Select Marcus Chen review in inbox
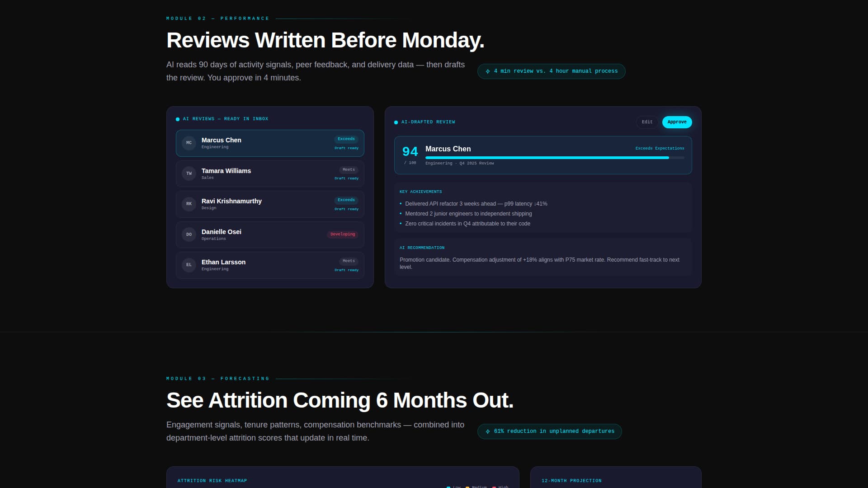The width and height of the screenshot is (868, 488). coord(270,143)
